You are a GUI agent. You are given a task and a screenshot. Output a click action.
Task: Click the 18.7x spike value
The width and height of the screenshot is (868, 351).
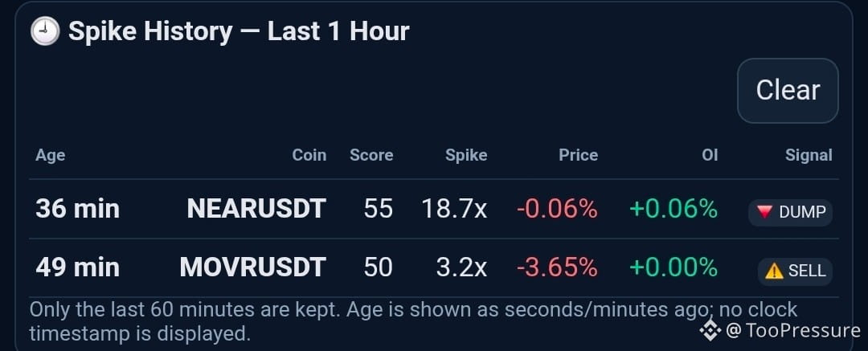(x=454, y=209)
